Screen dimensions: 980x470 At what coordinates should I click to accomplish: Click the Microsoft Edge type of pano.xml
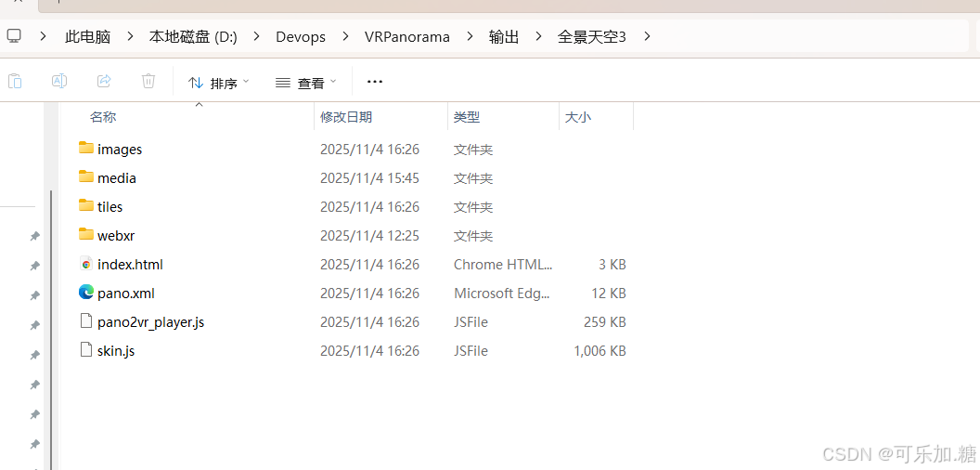(502, 294)
